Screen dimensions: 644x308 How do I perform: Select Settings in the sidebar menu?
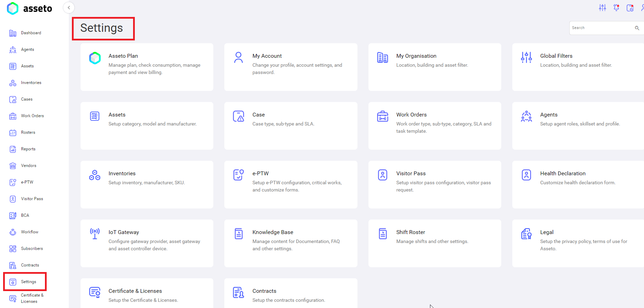pyautogui.click(x=25, y=282)
